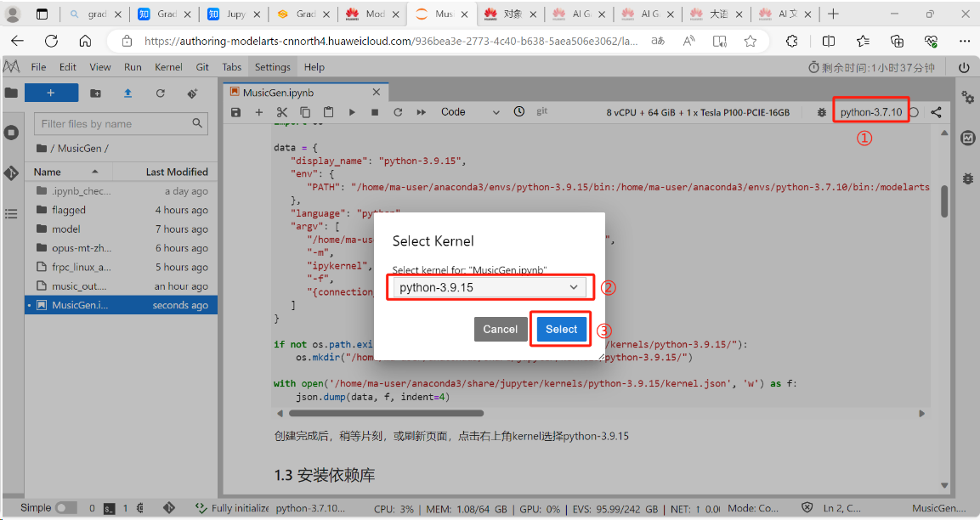The height and width of the screenshot is (520, 980).
Task: Click Select button in Select Kernel dialog
Action: 561,330
